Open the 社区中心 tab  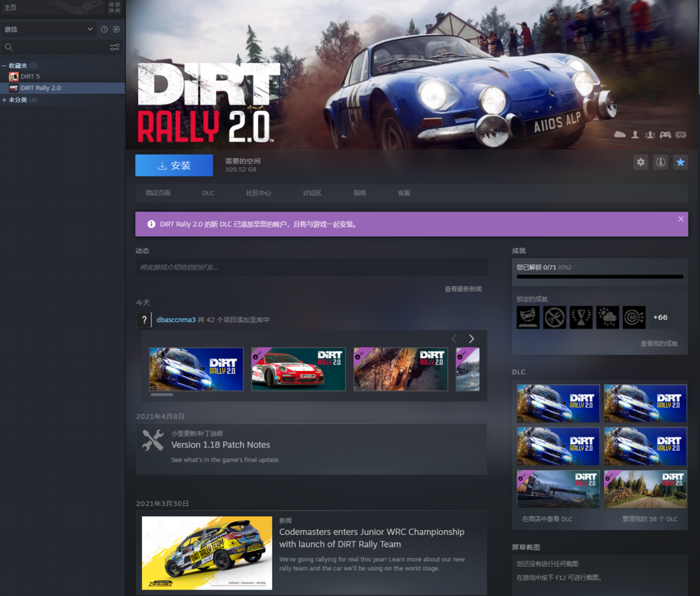(258, 193)
